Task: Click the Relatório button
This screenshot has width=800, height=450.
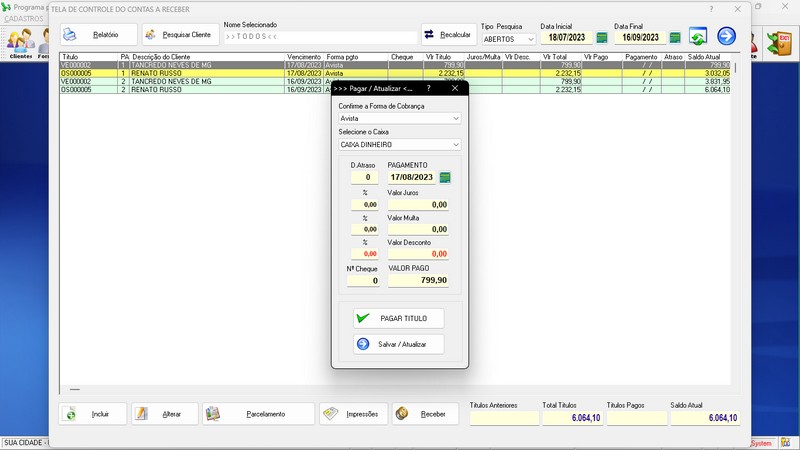Action: click(98, 35)
